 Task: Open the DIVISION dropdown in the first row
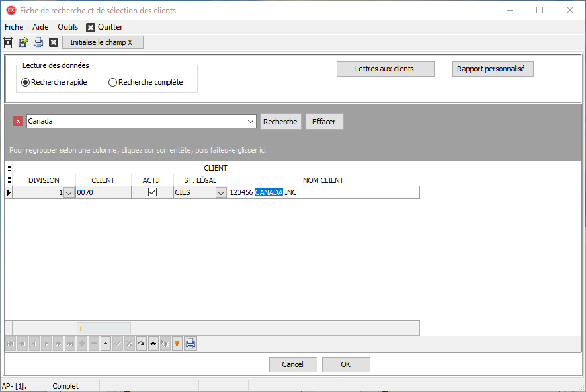tap(69, 193)
